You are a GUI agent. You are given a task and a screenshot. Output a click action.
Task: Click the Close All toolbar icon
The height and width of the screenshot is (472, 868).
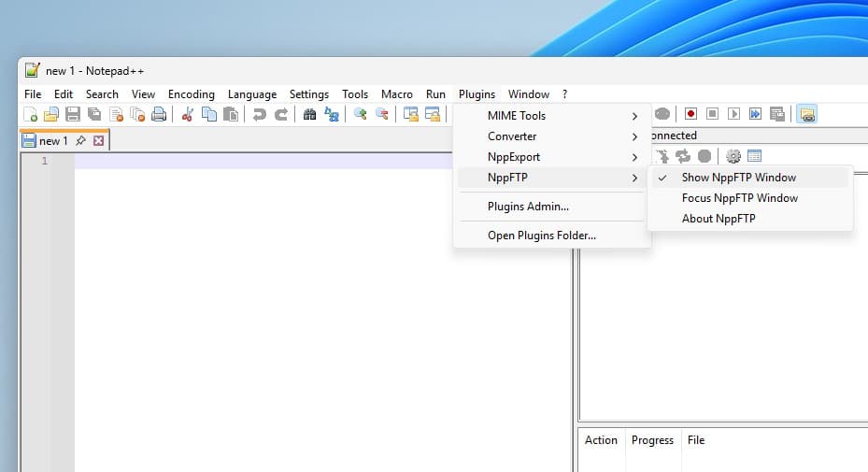tap(137, 114)
